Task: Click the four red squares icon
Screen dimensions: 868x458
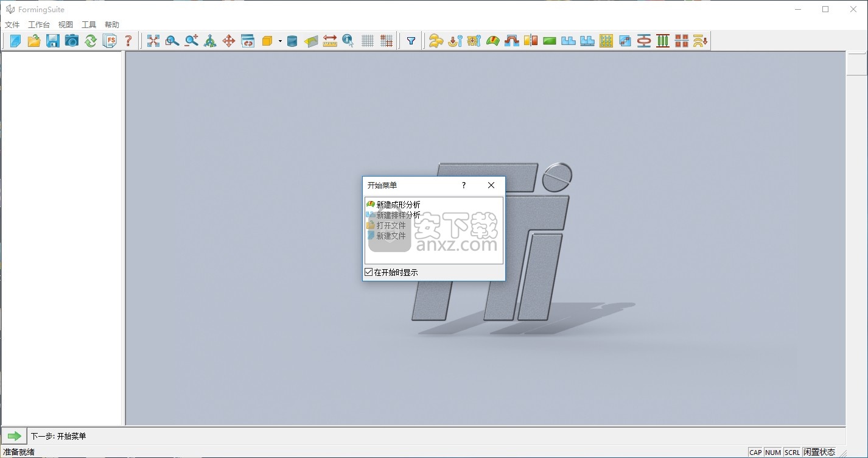Action: click(681, 41)
